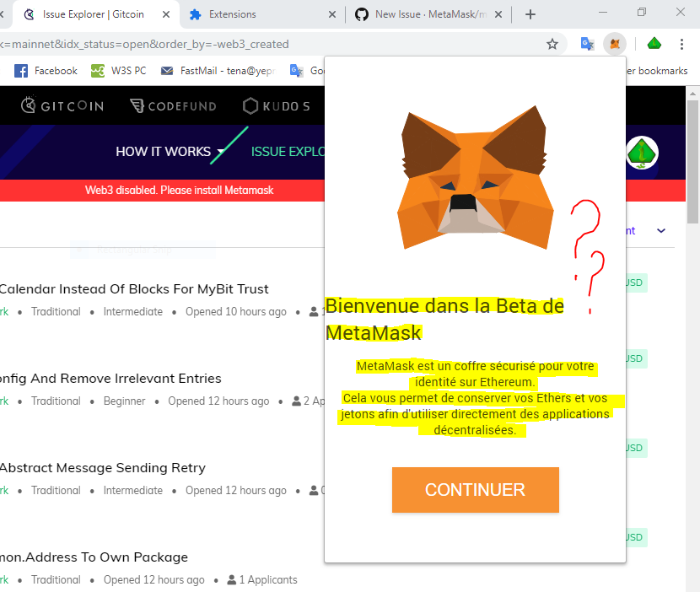
Task: Open 'Calendar Instead Of Blocks For MyBit Trust' issue
Action: click(134, 289)
